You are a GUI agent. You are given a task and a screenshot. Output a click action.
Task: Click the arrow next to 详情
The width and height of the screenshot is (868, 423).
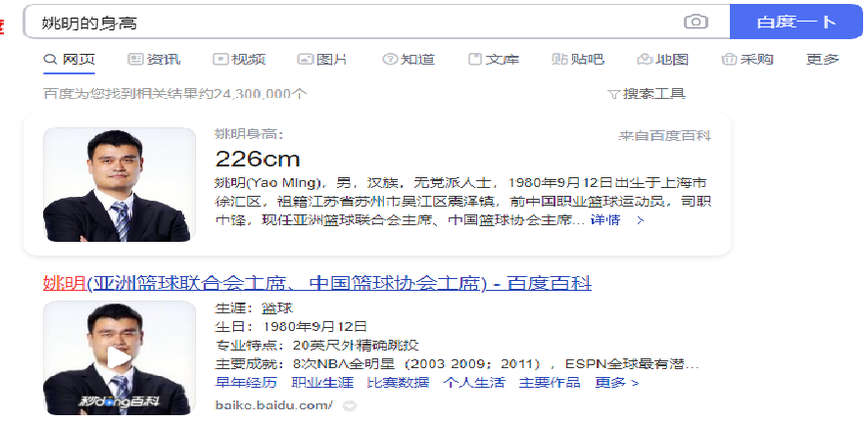coord(640,220)
